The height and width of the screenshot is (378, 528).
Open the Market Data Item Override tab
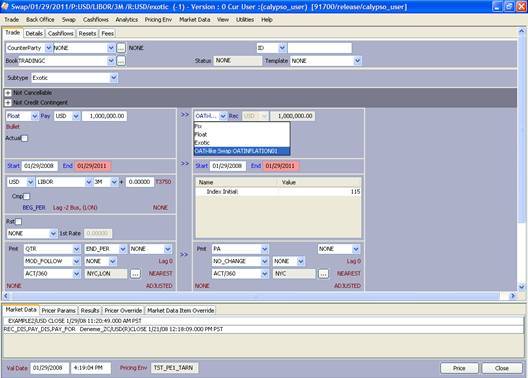pyautogui.click(x=180, y=310)
